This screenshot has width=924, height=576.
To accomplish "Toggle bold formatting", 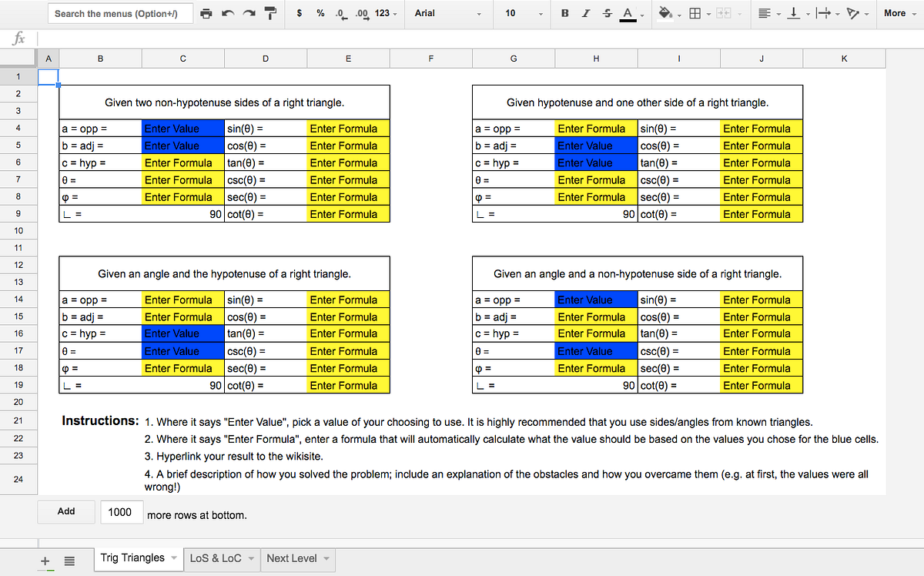I will pos(564,13).
